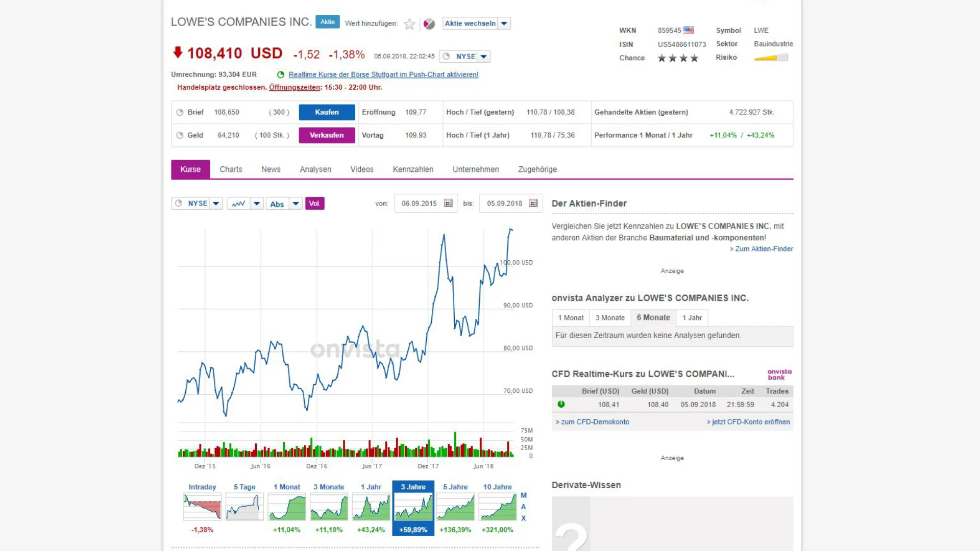
Task: Click the US flag icon beside WKN
Action: [x=689, y=30]
